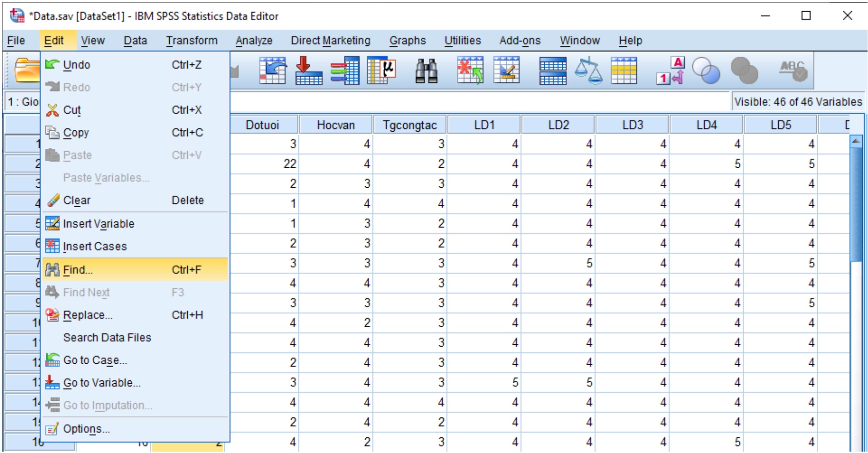The width and height of the screenshot is (868, 453).
Task: Click the cell editor input bar
Action: pyautogui.click(x=479, y=102)
